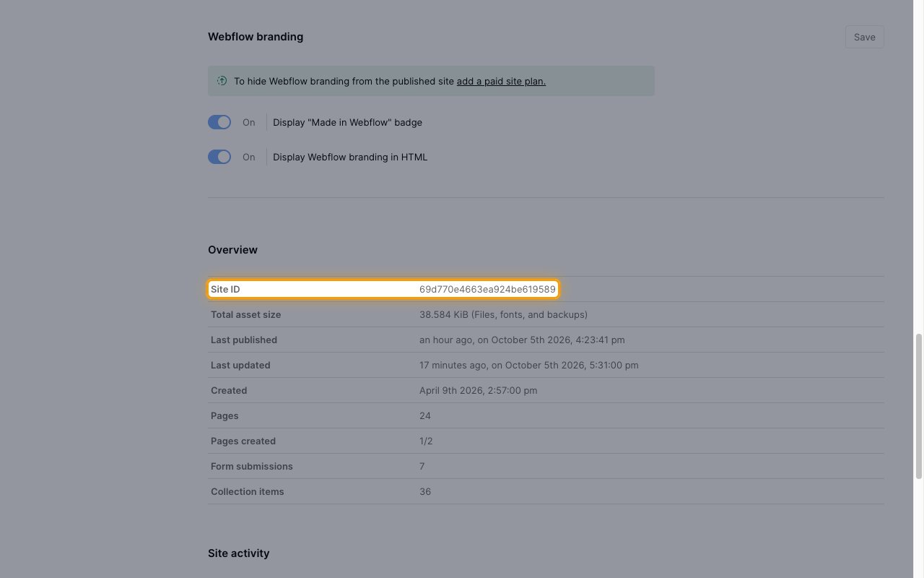Click the Pages created value 1/2

(426, 441)
